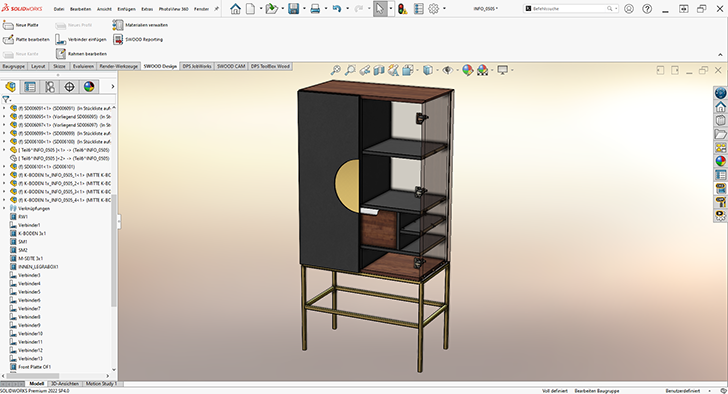Switch to the SWOOD CAM tab
Screen dimensions: 728x394
point(231,66)
